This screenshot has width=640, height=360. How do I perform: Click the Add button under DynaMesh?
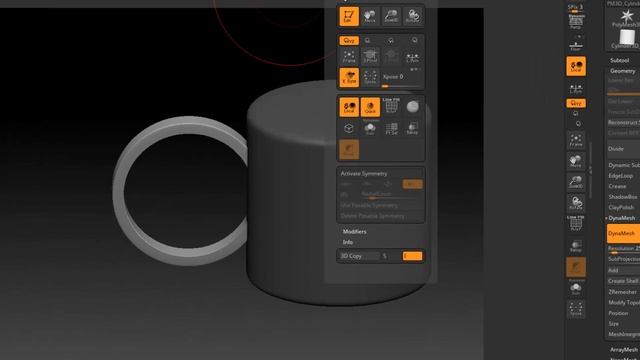tap(623, 270)
